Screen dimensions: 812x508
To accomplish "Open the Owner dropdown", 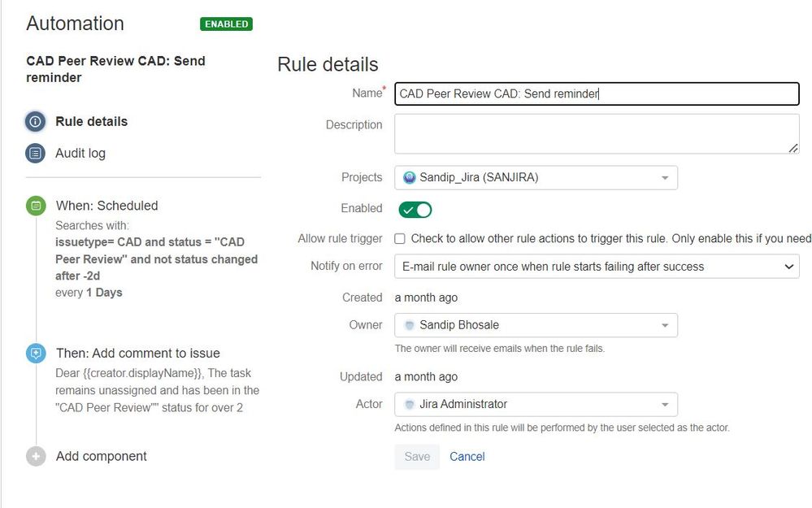I will 536,325.
